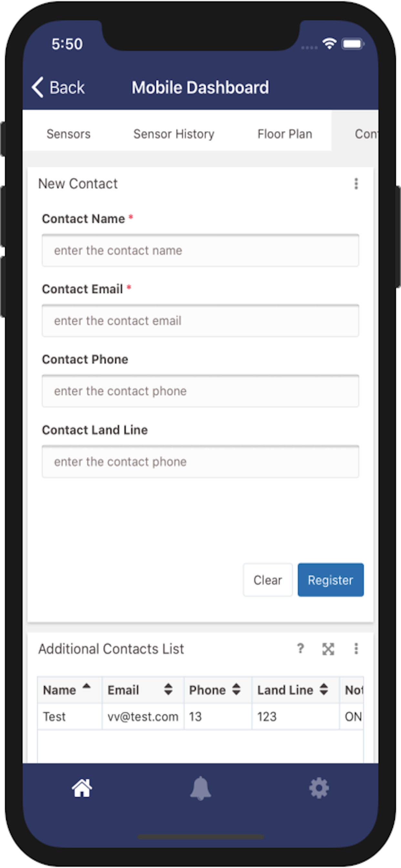
Task: Open New Contact panel options menu
Action: click(356, 184)
